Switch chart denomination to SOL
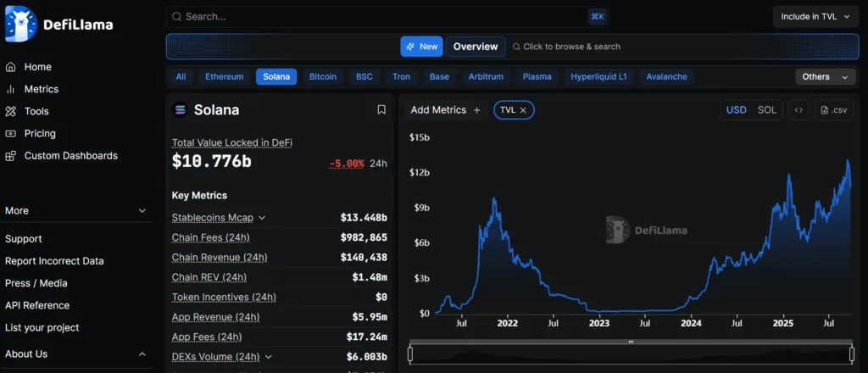Image resolution: width=868 pixels, height=373 pixels. 766,109
